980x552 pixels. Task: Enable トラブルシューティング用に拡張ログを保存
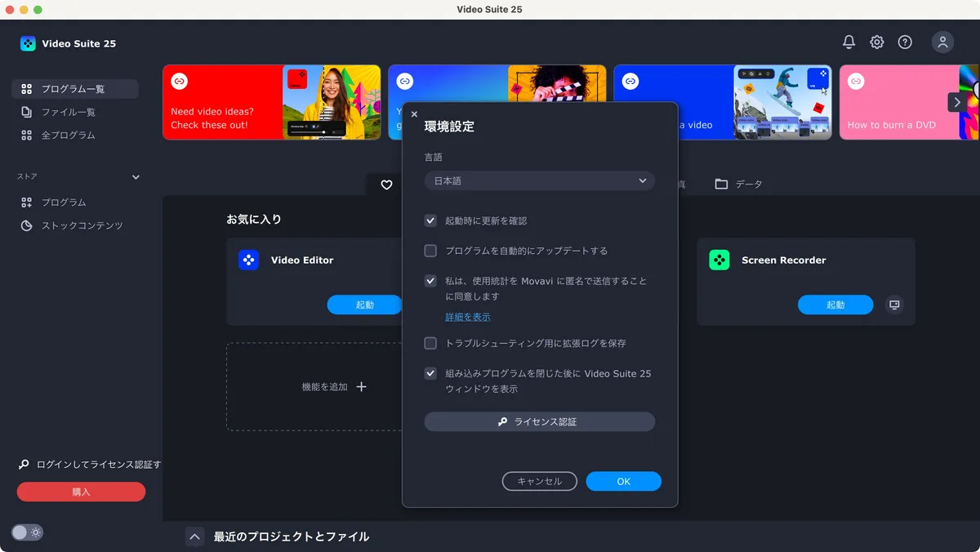[x=430, y=343]
